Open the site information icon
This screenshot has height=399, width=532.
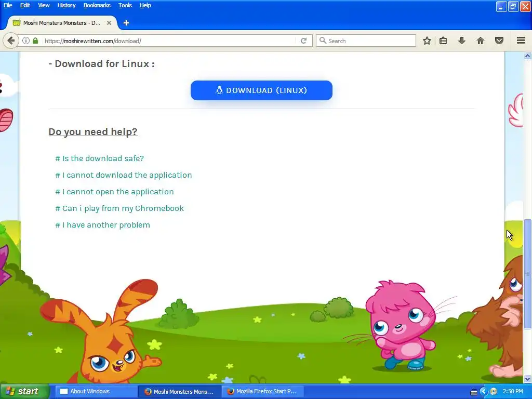tap(26, 41)
